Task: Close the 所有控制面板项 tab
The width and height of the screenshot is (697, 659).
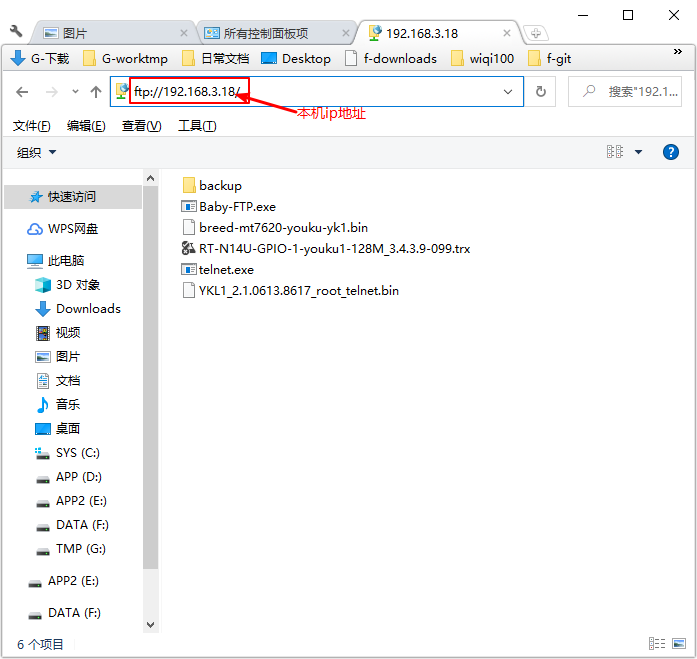Action: (345, 33)
